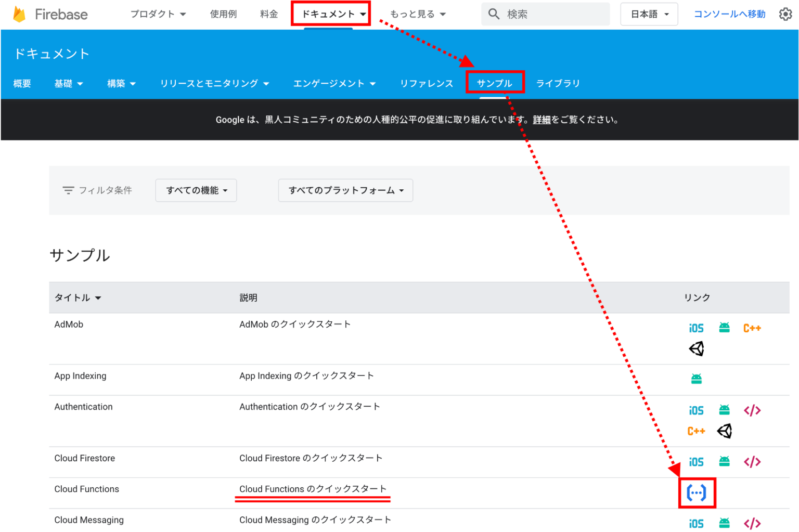Viewport: 799px width, 532px height.
Task: Select the iOS icon for AdMob sample
Action: coord(697,328)
